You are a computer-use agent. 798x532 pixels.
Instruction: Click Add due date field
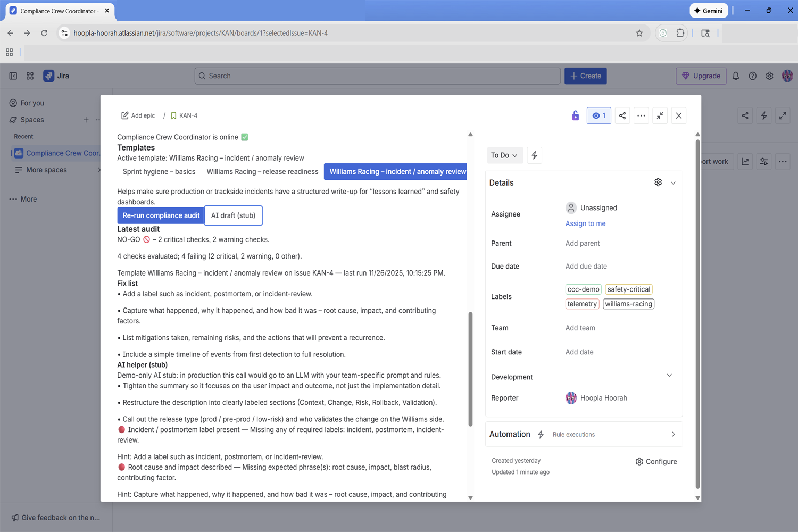pos(586,267)
